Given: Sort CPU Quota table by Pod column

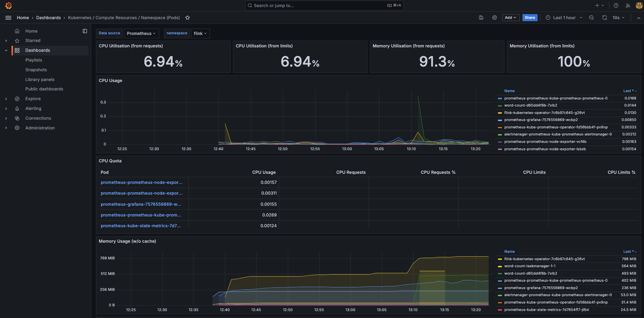Looking at the screenshot, I should point(105,172).
